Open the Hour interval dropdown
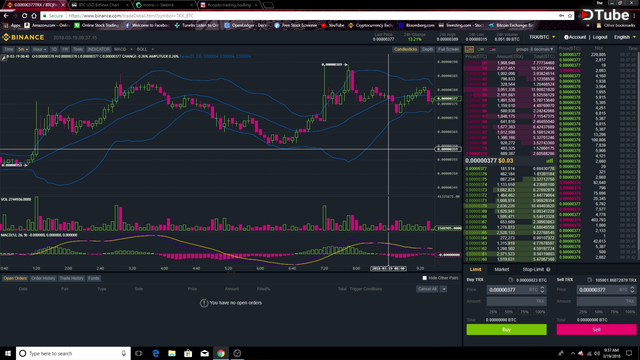Screen dimensions: 640x360 pos(39,49)
